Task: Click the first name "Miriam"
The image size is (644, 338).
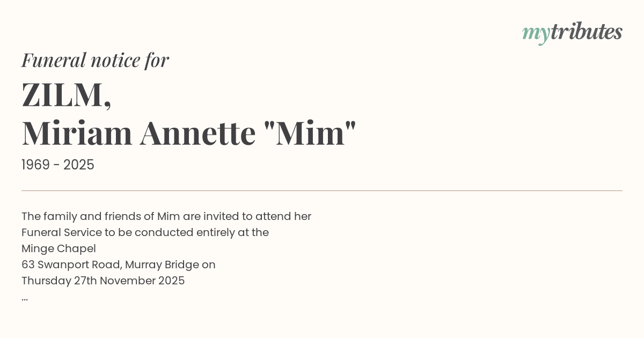Action: 77,133
